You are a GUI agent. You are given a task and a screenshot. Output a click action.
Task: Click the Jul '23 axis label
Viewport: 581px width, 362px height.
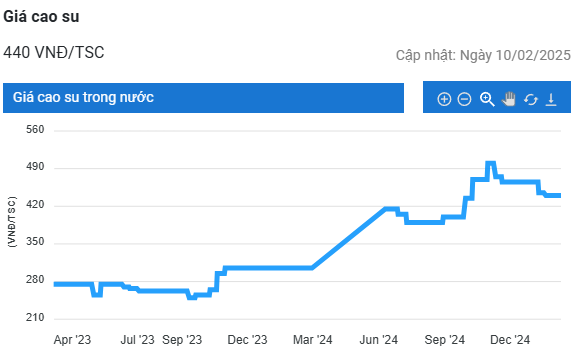click(137, 340)
